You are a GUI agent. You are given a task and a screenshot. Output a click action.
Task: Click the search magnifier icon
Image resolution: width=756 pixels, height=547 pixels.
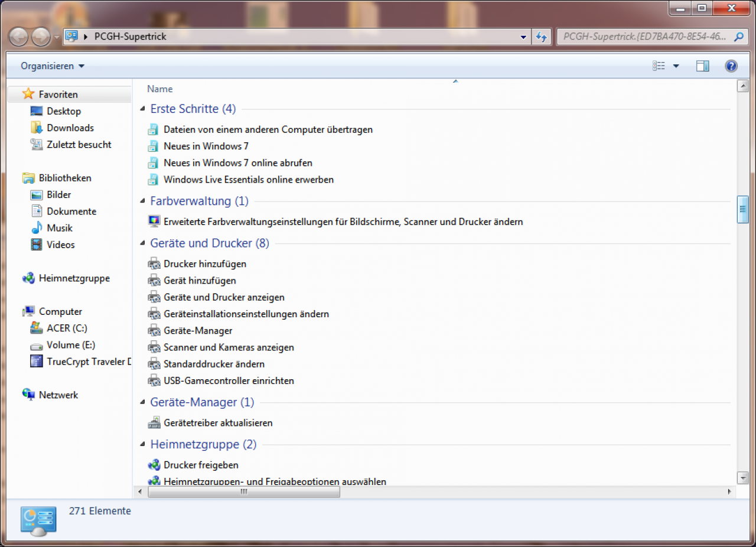(x=738, y=37)
